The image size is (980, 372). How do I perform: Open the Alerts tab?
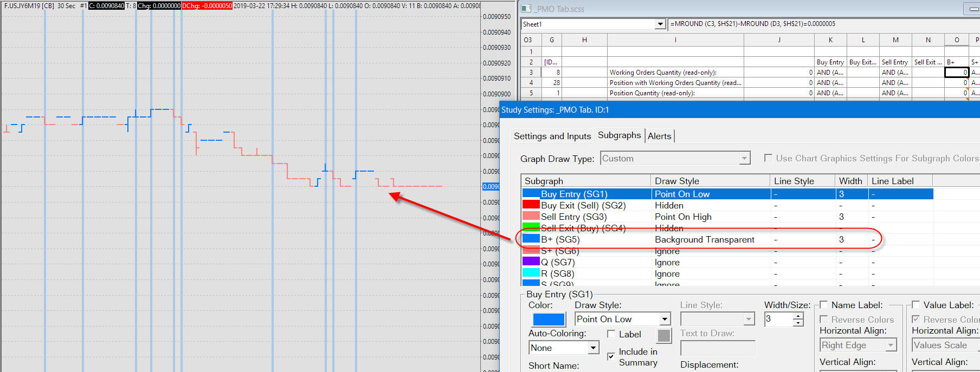pyautogui.click(x=659, y=136)
